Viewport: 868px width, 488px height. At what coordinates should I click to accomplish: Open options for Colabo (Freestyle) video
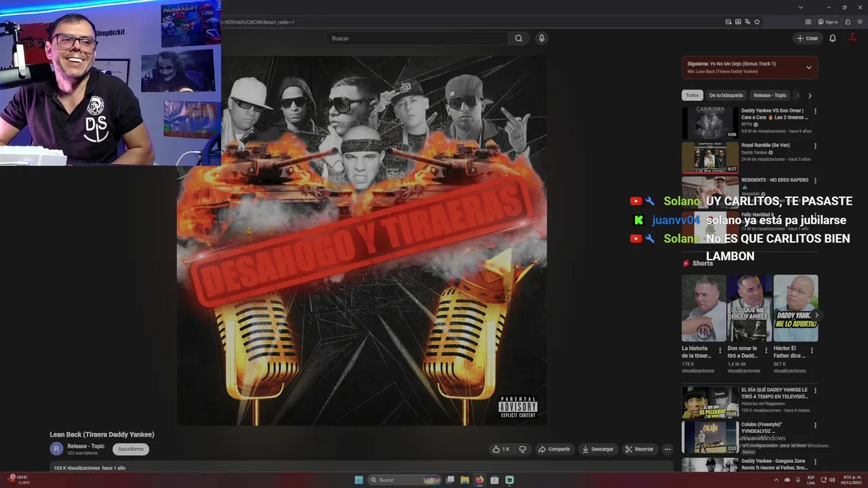tap(815, 426)
